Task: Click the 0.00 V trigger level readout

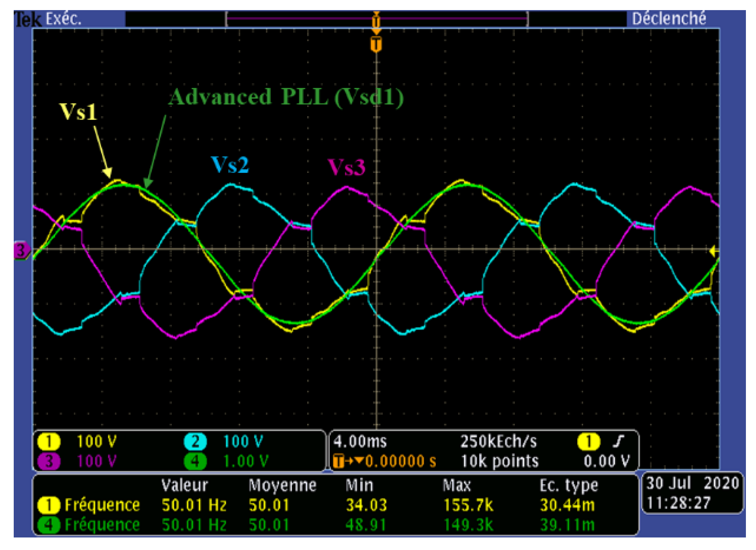Action: pyautogui.click(x=607, y=461)
